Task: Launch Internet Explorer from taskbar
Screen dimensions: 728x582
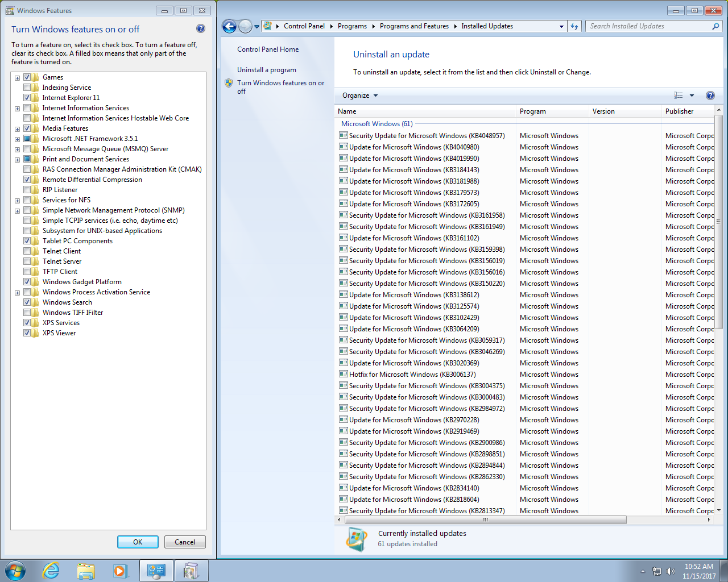Action: [x=51, y=571]
